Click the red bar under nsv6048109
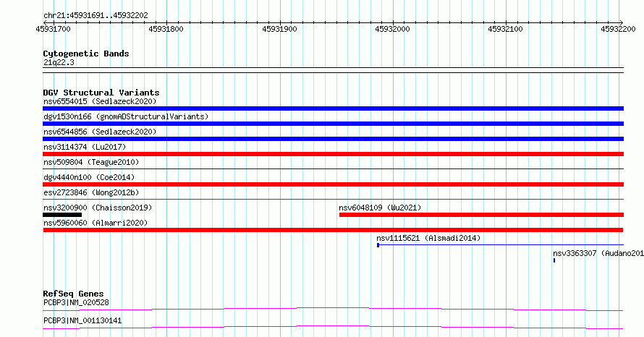This screenshot has height=337, width=644. (x=481, y=215)
